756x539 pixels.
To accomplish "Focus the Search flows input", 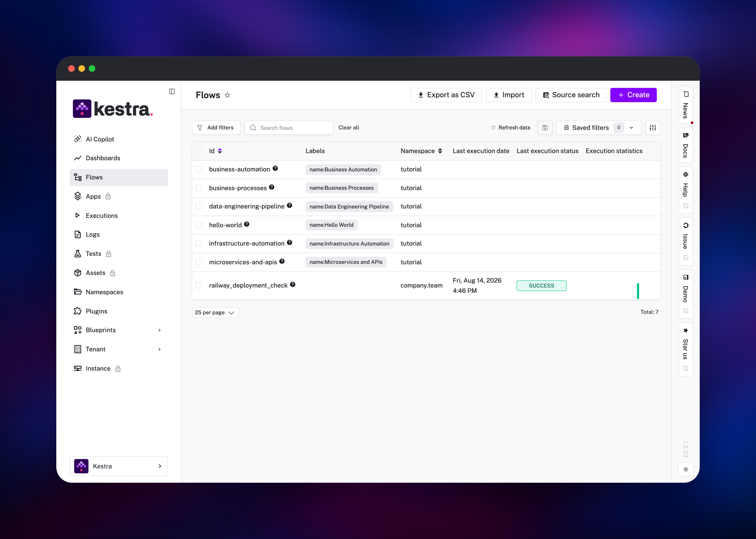I will [x=289, y=128].
